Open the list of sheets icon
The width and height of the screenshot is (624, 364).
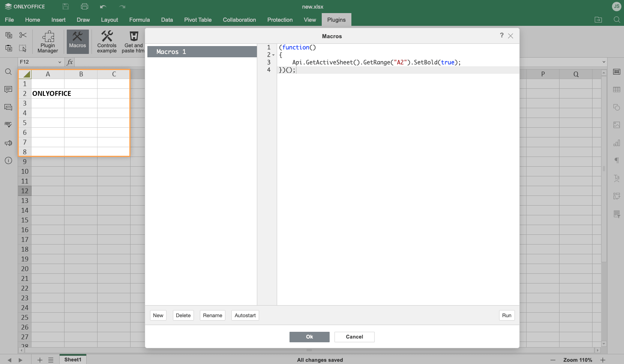(51, 360)
